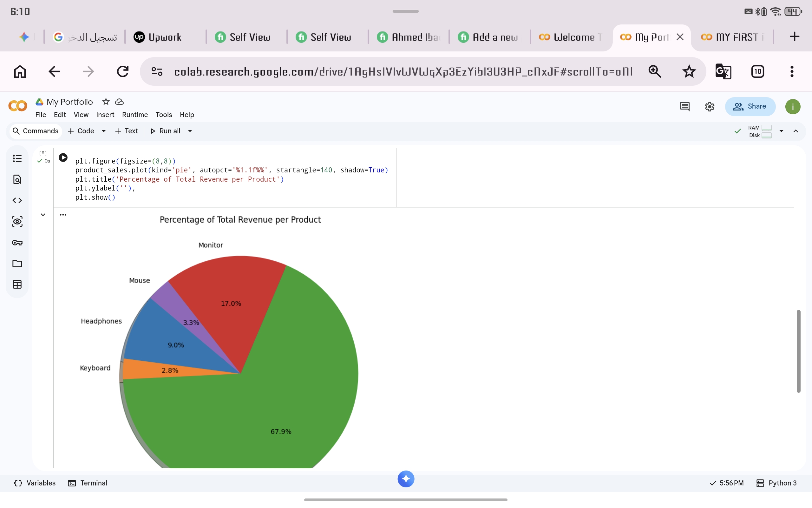Image resolution: width=812 pixels, height=508 pixels.
Task: Open Colab settings gear
Action: 709,106
